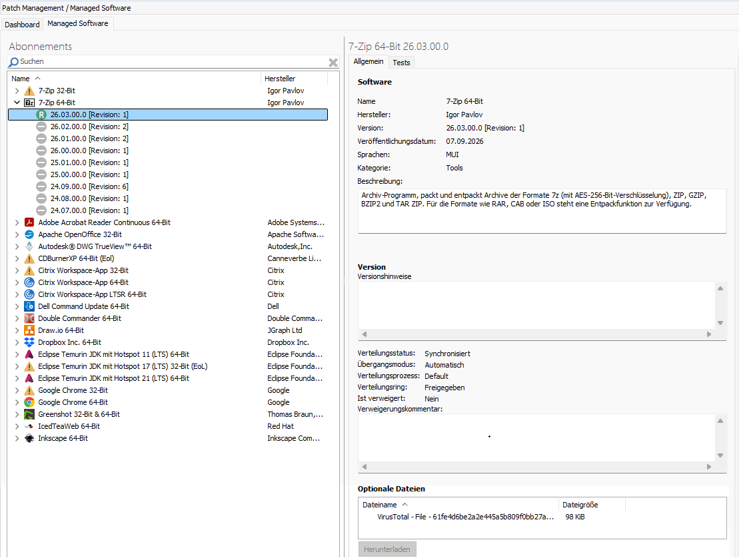Clear the search field with the X
The width and height of the screenshot is (739, 560).
coord(333,62)
